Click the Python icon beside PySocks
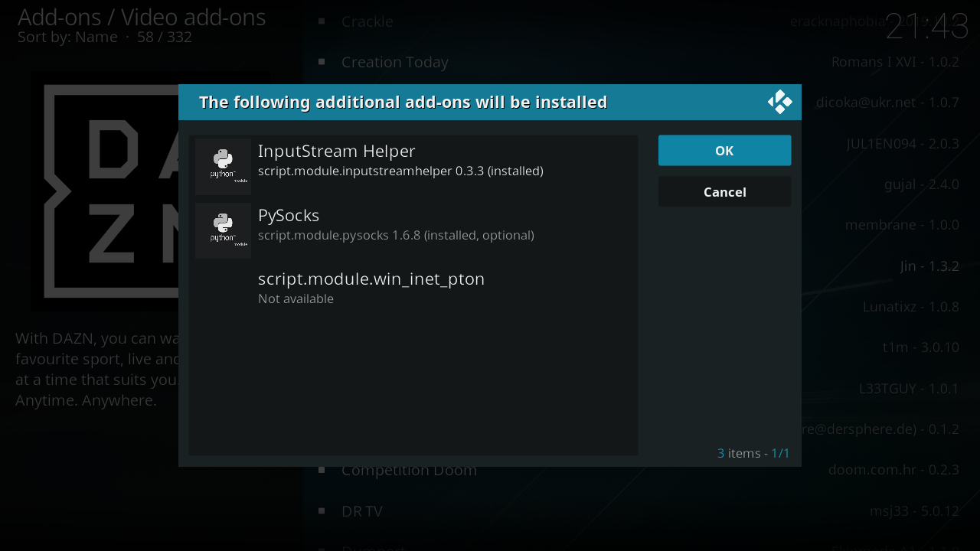Image resolution: width=980 pixels, height=551 pixels. tap(223, 230)
